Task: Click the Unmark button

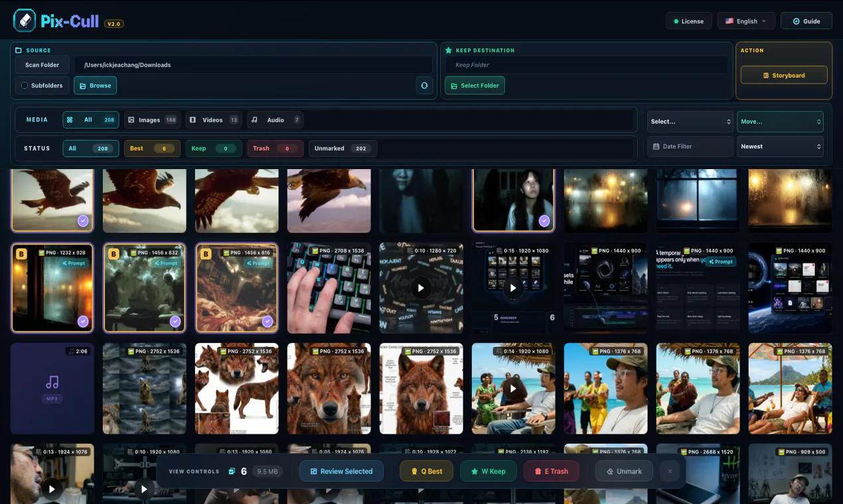Action: (x=623, y=472)
